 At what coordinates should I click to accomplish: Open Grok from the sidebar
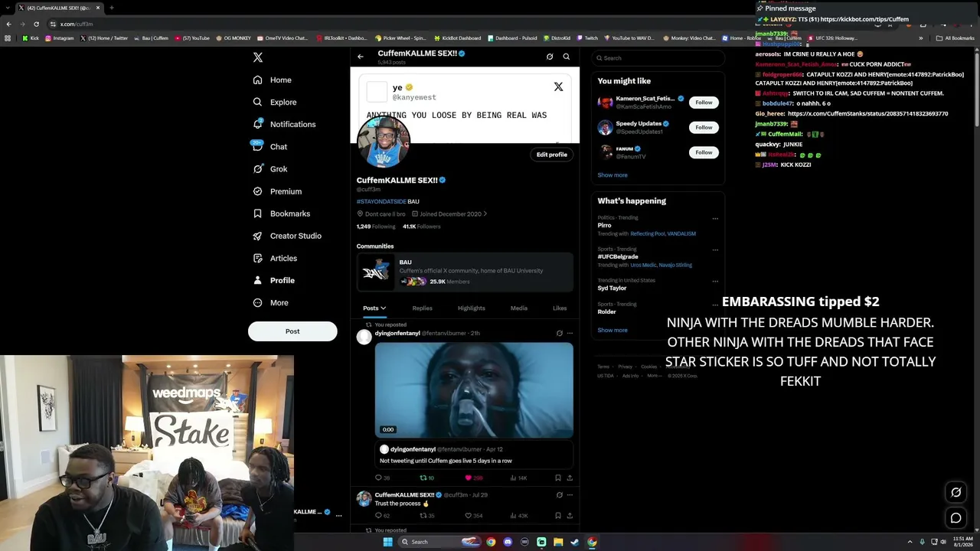tap(270, 169)
